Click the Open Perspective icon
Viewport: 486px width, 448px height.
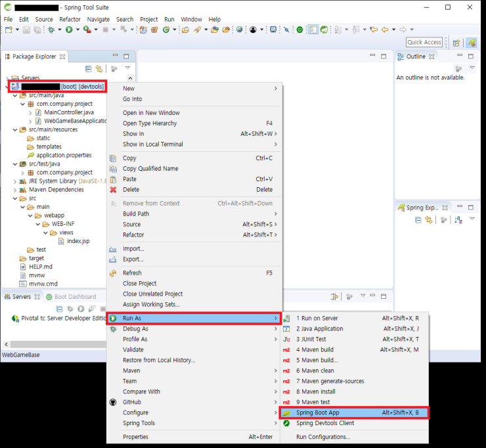[456, 43]
